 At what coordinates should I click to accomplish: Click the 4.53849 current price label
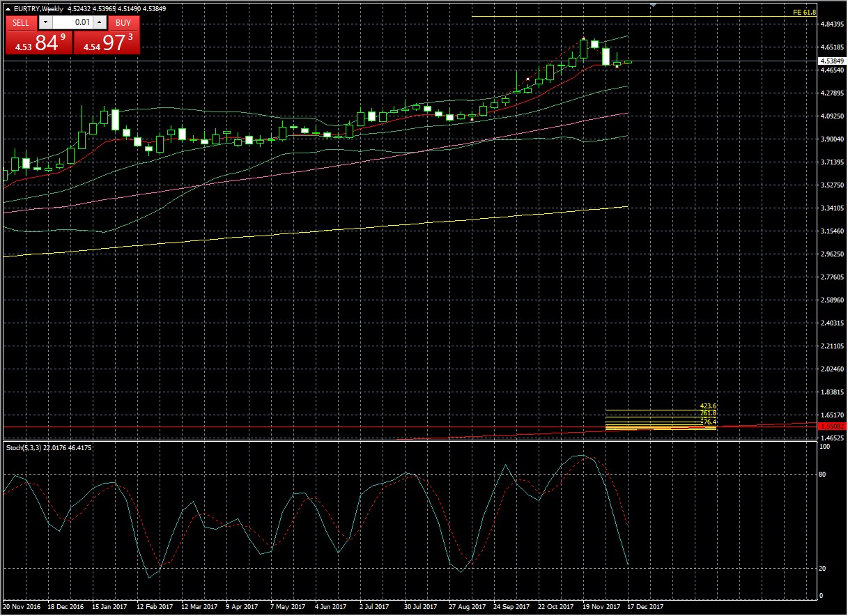click(x=831, y=61)
